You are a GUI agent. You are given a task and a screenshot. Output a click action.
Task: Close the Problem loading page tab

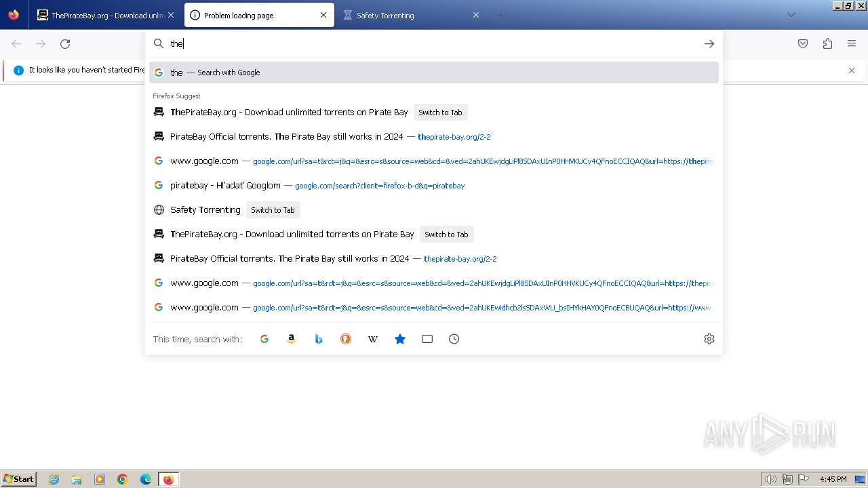[323, 15]
